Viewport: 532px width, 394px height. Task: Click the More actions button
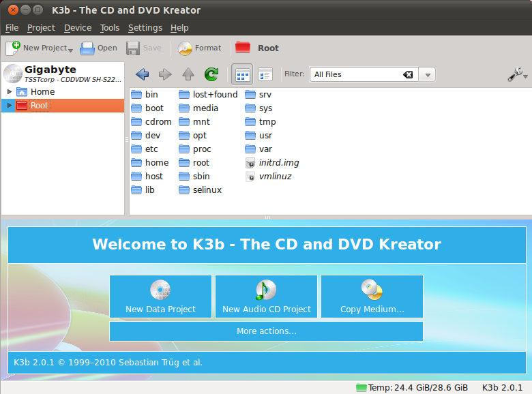266,331
